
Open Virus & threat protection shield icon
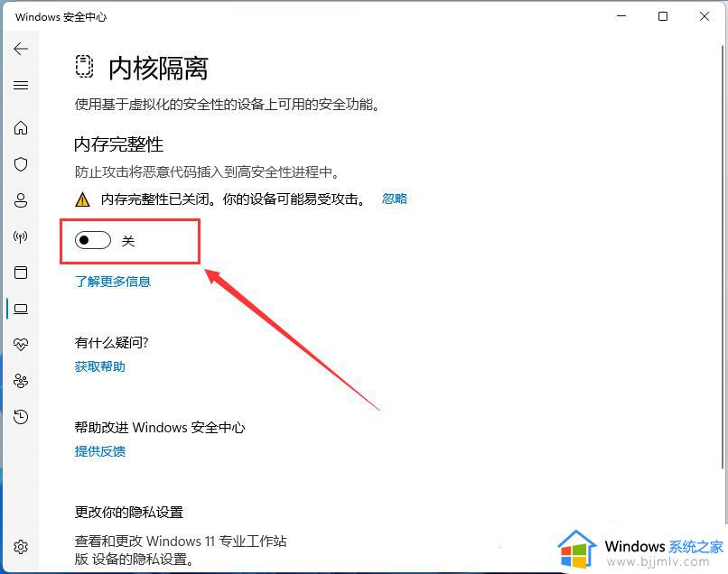click(21, 164)
